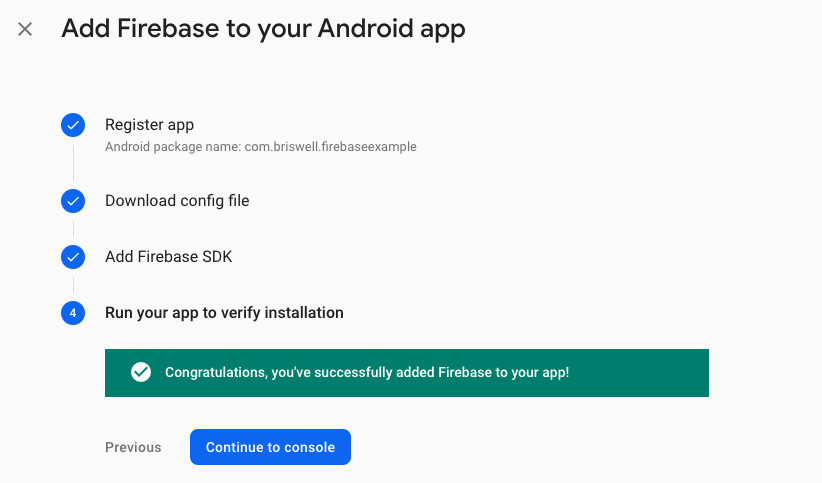The width and height of the screenshot is (822, 483).
Task: Click the white success check in green banner
Action: coord(141,372)
